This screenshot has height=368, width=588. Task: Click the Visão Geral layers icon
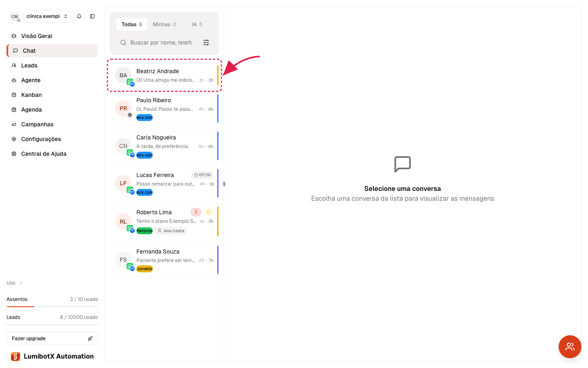(14, 36)
